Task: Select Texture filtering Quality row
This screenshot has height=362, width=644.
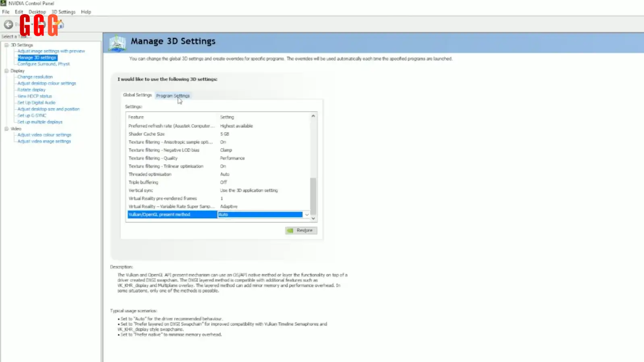Action: pyautogui.click(x=218, y=158)
